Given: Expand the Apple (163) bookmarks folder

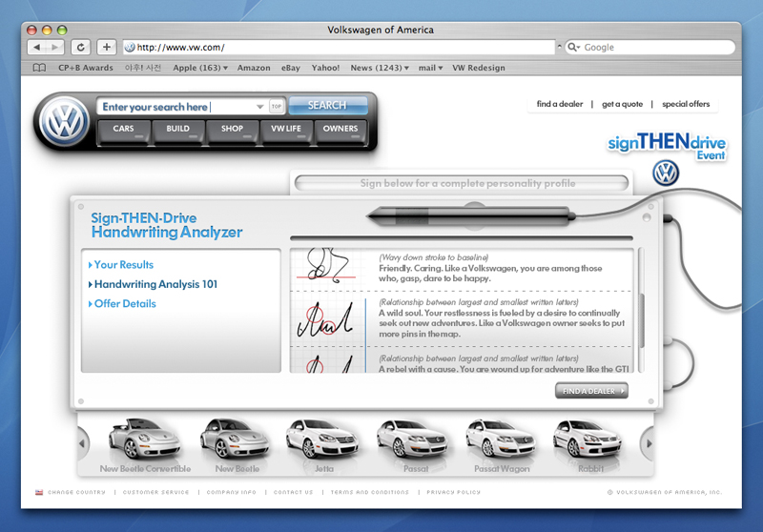Looking at the screenshot, I should coord(200,68).
